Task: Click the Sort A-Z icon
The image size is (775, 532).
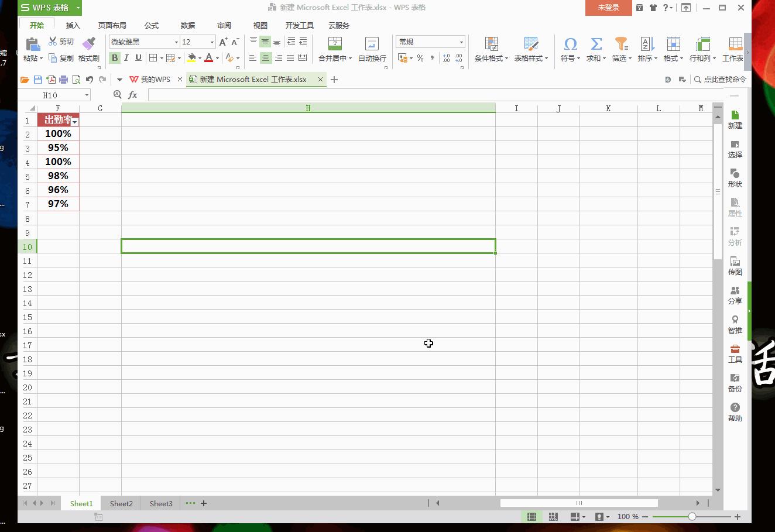Action: pos(647,44)
